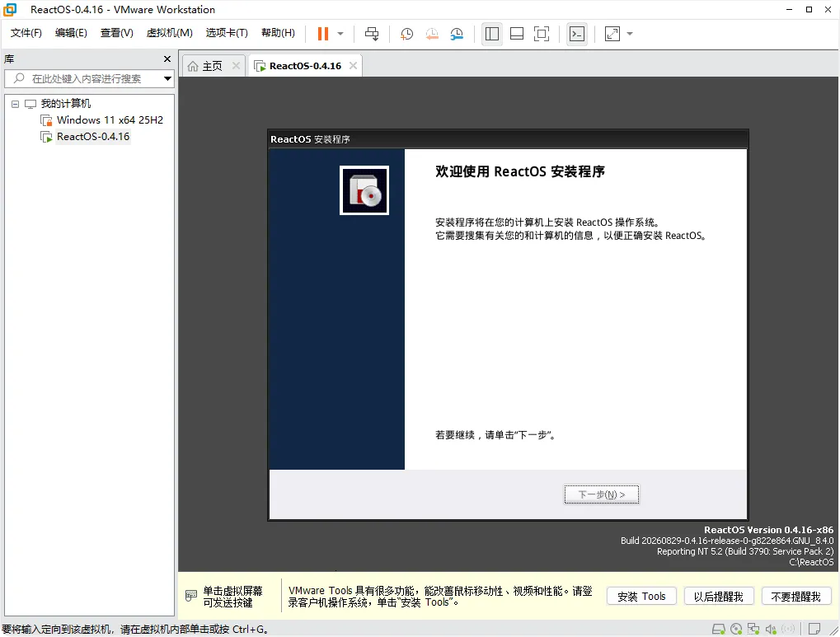Click the ReactOS 安装程序 title bar
This screenshot has width=840, height=637.
point(508,139)
